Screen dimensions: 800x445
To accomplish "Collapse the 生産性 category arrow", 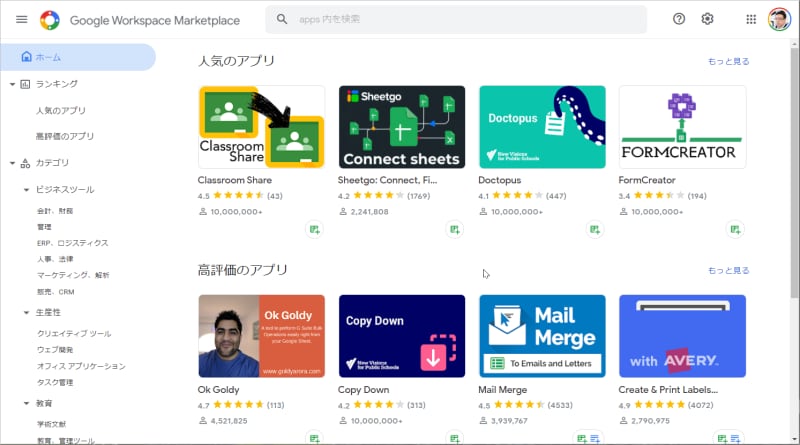I will 26,312.
